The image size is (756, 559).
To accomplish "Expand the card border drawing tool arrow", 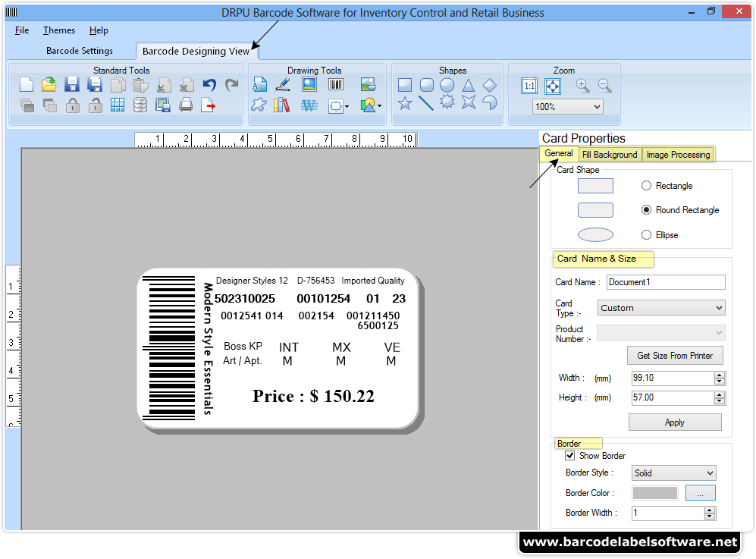I will tap(347, 107).
